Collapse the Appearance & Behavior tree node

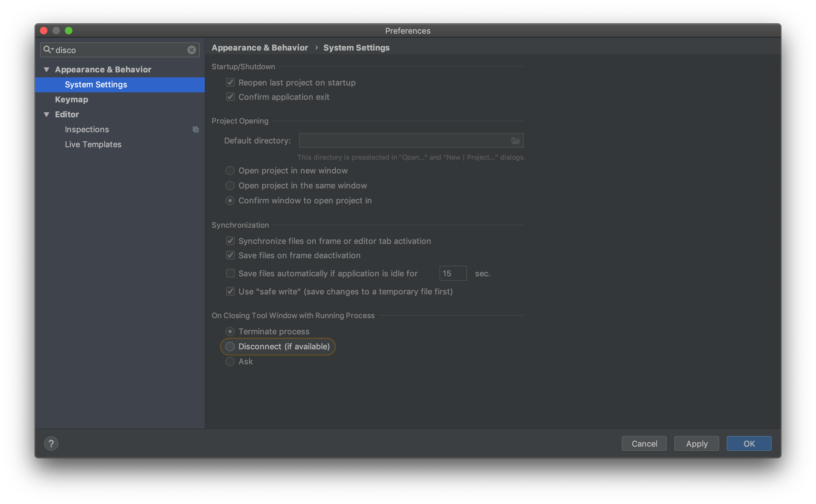pos(47,70)
